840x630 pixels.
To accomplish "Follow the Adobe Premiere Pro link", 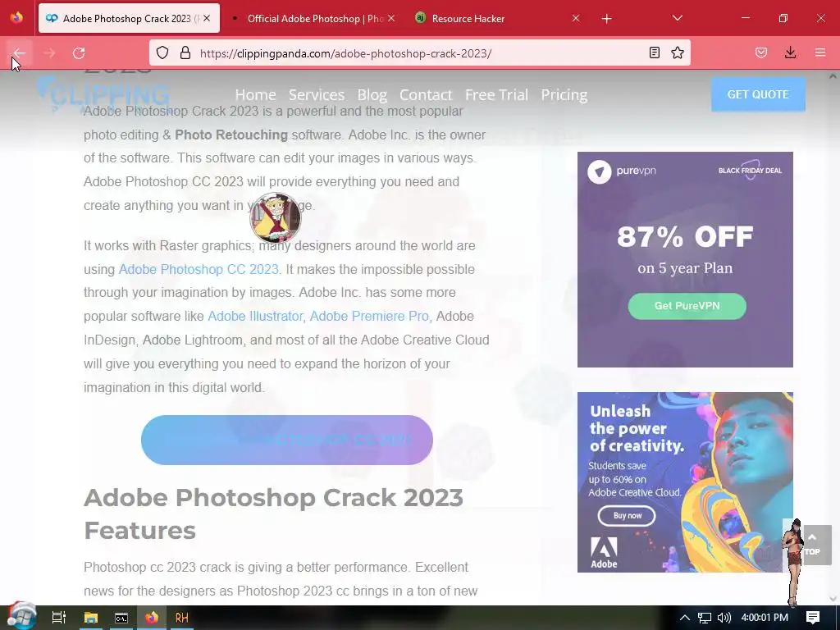I will (369, 316).
